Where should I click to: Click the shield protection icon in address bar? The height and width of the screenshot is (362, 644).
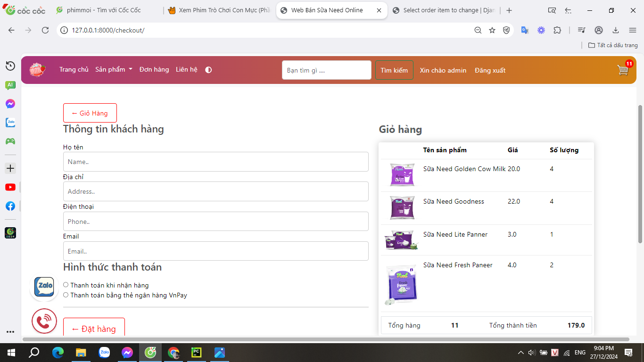tap(506, 30)
